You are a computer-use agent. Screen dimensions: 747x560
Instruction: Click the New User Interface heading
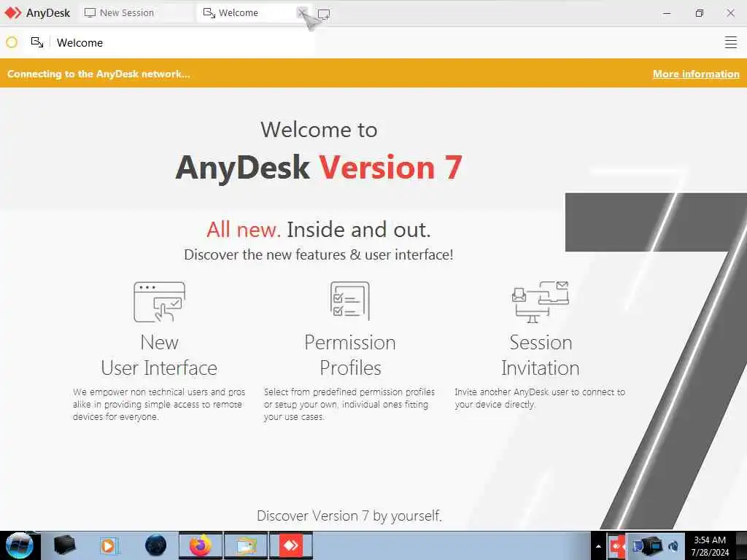[x=159, y=355]
